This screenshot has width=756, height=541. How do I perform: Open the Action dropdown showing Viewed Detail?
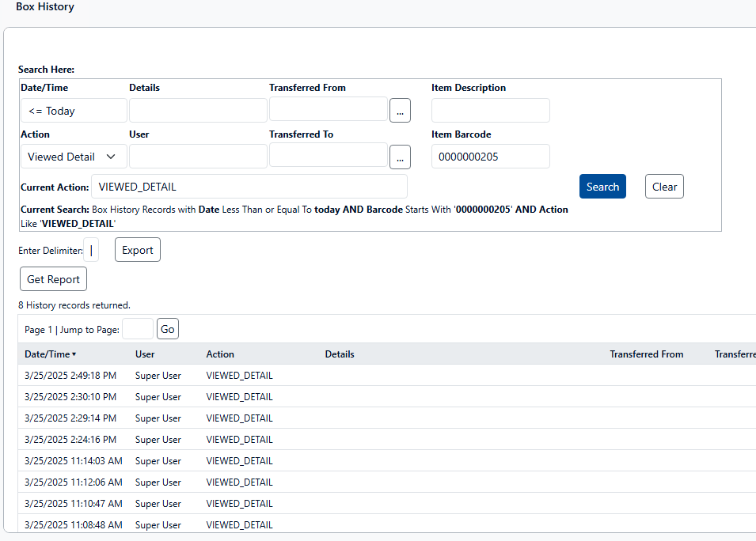pyautogui.click(x=73, y=157)
